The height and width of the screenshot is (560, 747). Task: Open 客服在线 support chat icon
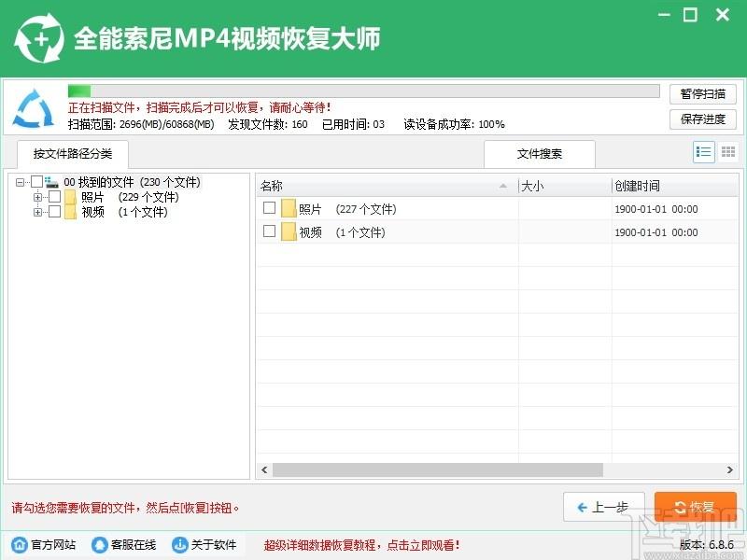pyautogui.click(x=99, y=545)
